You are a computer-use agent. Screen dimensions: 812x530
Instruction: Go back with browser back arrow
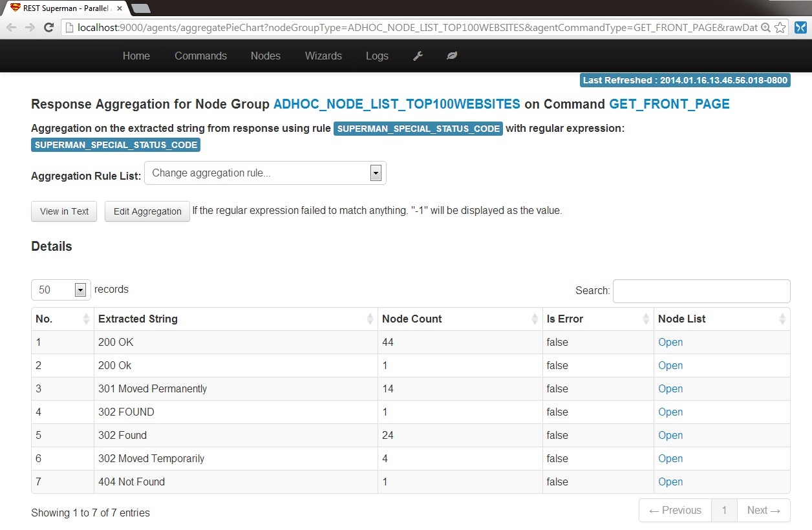click(12, 27)
